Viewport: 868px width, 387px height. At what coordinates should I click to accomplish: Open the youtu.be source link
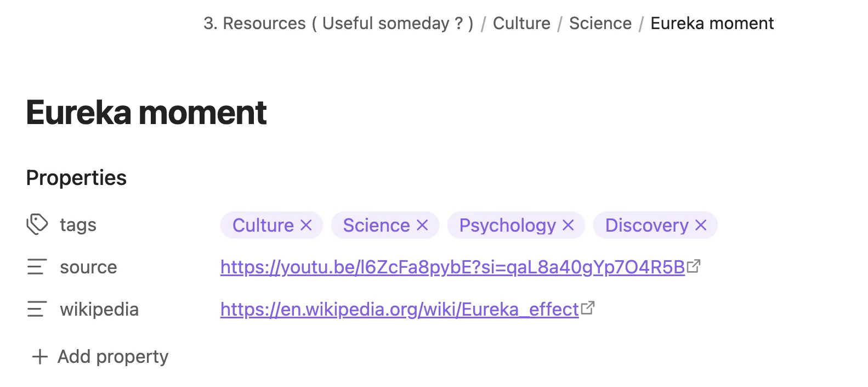452,267
